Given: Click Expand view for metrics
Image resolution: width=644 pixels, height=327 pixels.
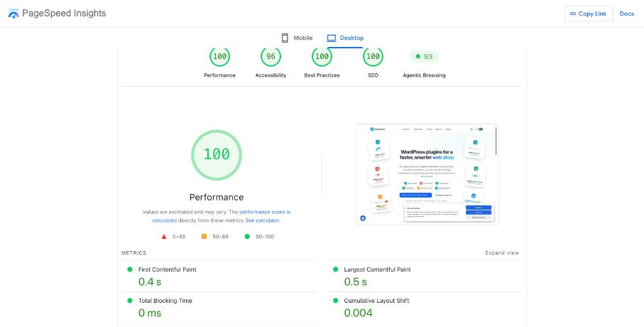Looking at the screenshot, I should point(502,253).
